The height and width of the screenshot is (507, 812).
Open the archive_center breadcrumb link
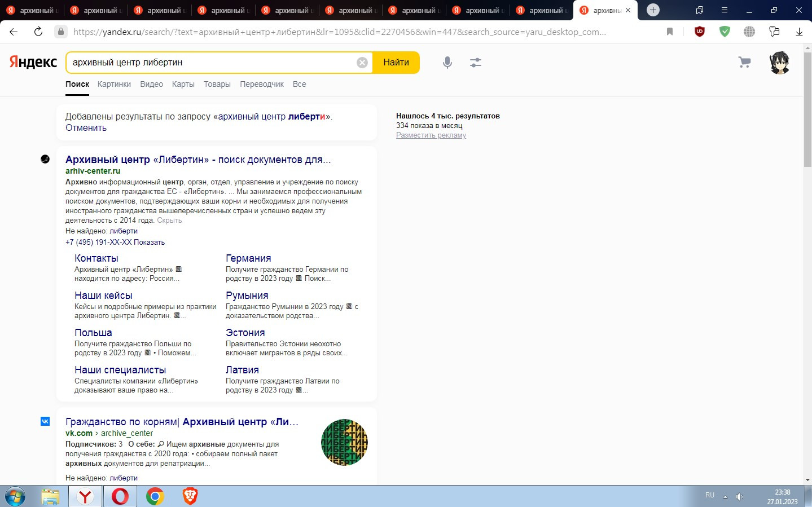coord(127,433)
